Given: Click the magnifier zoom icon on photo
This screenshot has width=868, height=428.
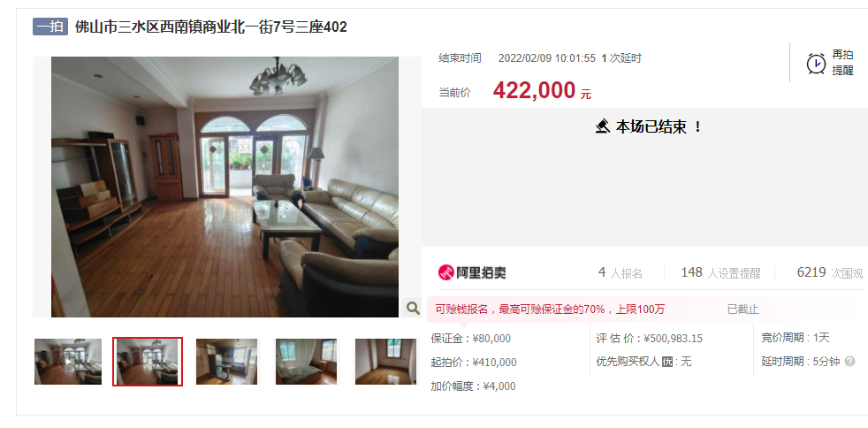Looking at the screenshot, I should pos(413,308).
